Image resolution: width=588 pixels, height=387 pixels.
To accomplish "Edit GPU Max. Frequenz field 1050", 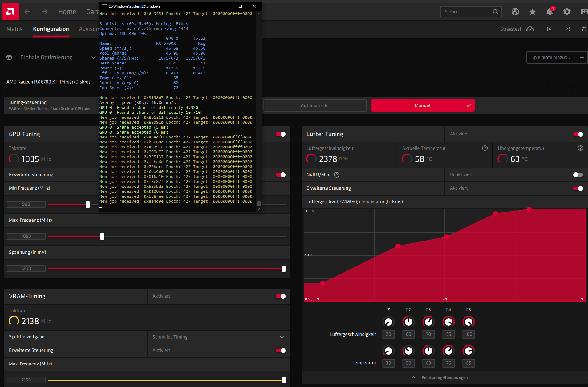I will coord(26,236).
